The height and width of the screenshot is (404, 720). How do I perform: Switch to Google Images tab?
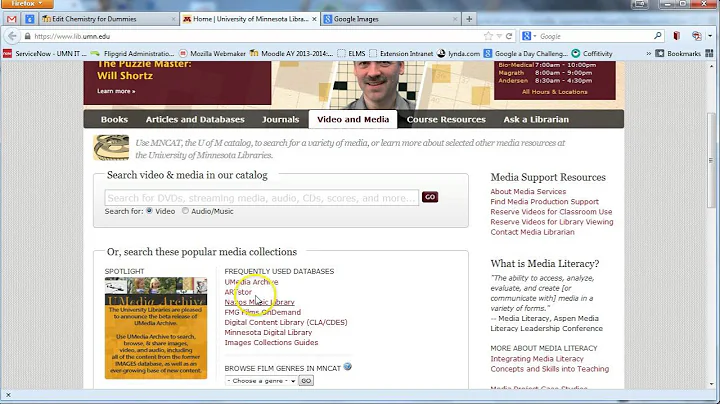pos(390,19)
